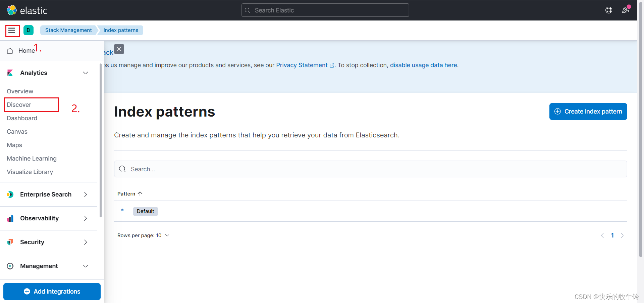Dismiss the usage data banner

(119, 49)
